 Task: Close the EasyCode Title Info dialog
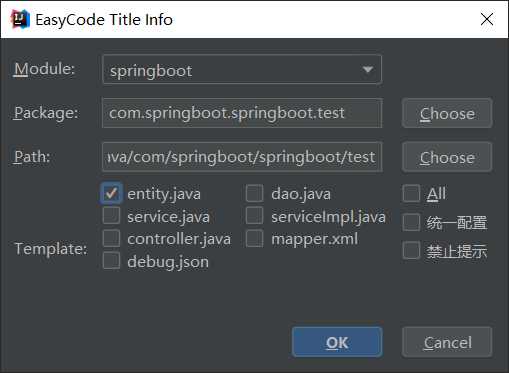click(487, 19)
